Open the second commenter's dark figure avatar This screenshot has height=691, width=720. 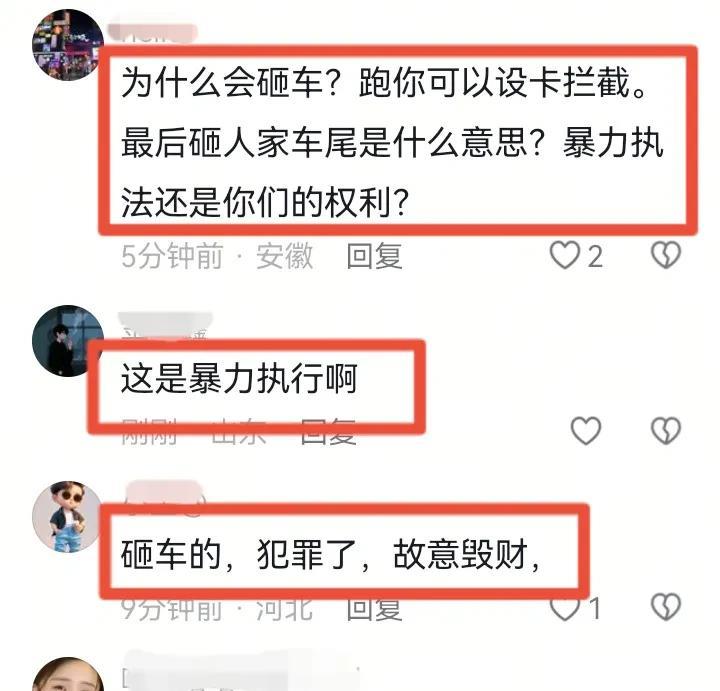click(x=68, y=341)
